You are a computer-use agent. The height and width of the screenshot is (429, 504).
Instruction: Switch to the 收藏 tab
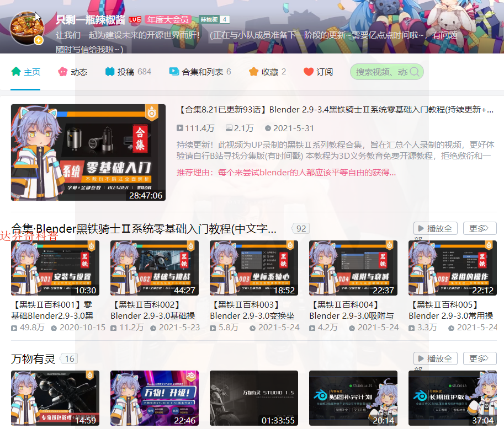tap(267, 72)
